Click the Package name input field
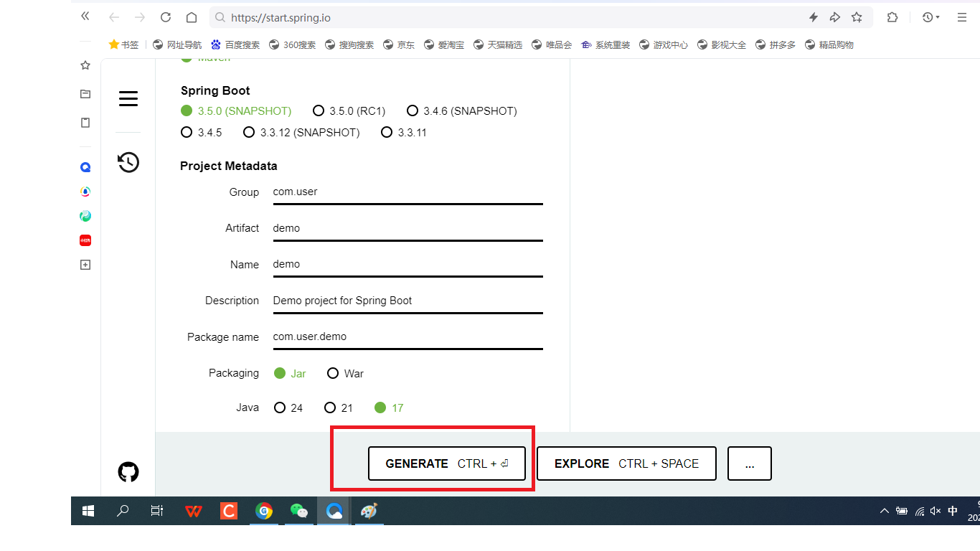The image size is (980, 551). tap(407, 336)
